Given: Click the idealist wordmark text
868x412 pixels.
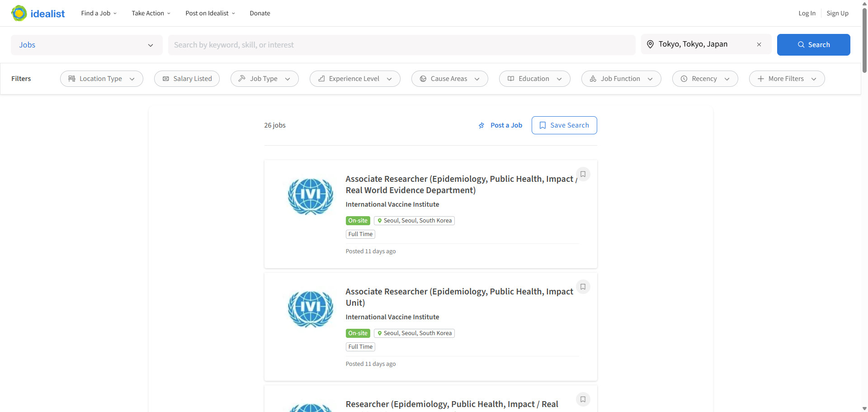Looking at the screenshot, I should coord(47,14).
